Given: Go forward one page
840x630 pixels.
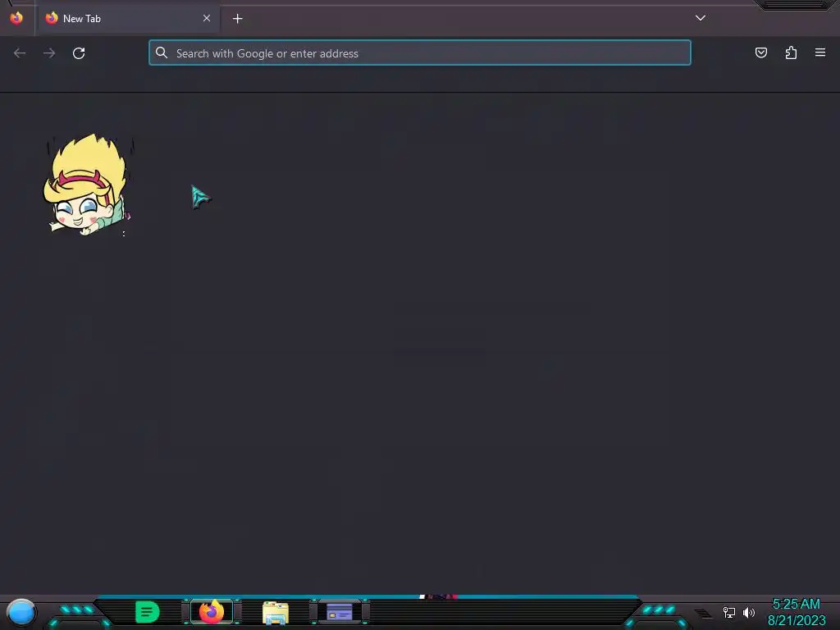Looking at the screenshot, I should pyautogui.click(x=49, y=53).
